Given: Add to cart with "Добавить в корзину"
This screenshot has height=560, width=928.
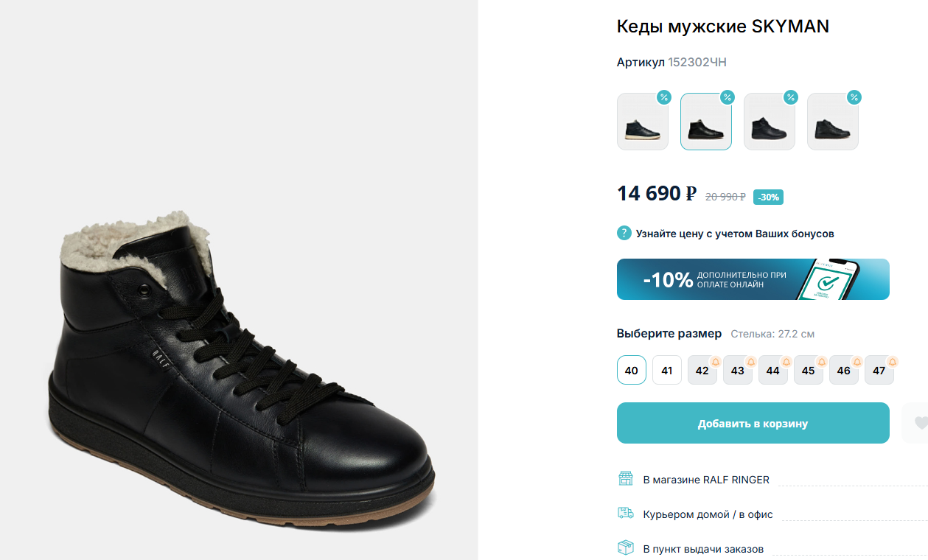Looking at the screenshot, I should (753, 423).
